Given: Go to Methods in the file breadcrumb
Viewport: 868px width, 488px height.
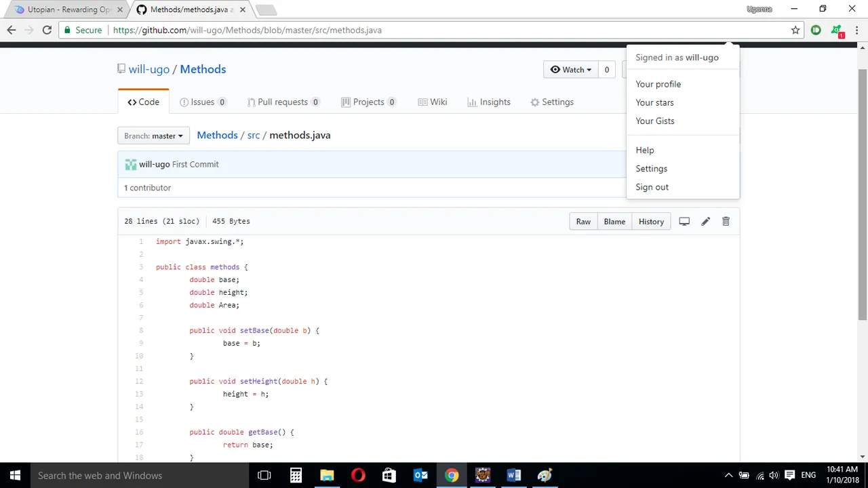Looking at the screenshot, I should pyautogui.click(x=217, y=135).
